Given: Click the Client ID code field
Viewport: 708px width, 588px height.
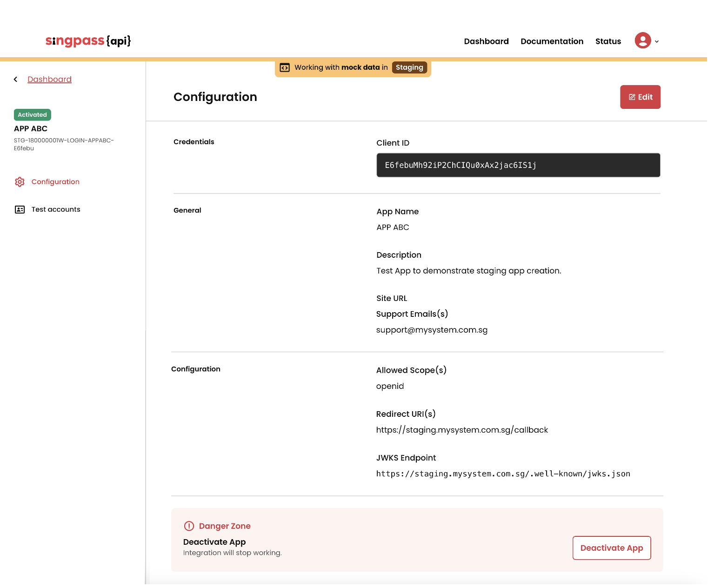Looking at the screenshot, I should point(518,165).
